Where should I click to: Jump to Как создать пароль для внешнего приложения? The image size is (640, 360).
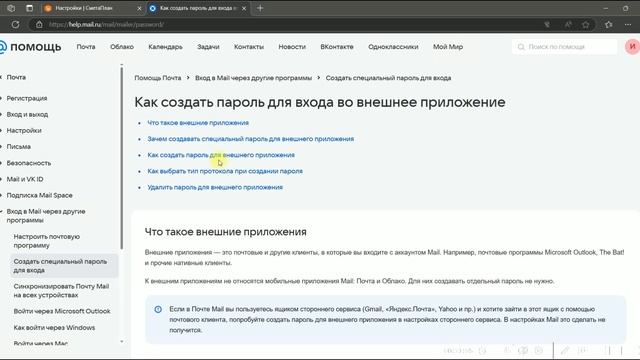tap(221, 155)
